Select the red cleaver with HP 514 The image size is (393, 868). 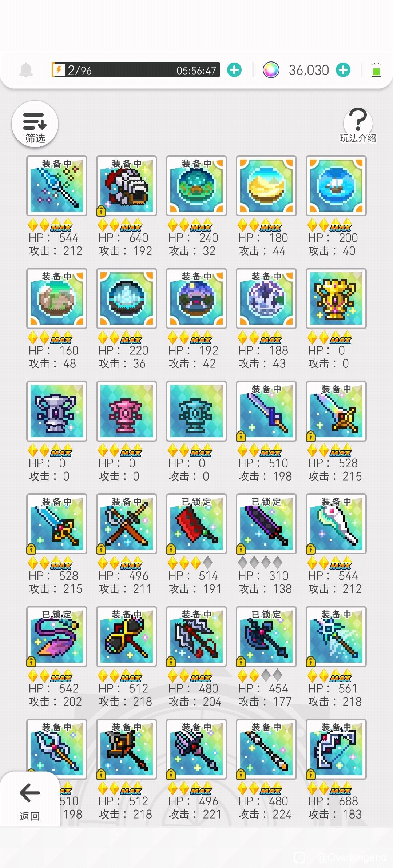click(x=196, y=524)
